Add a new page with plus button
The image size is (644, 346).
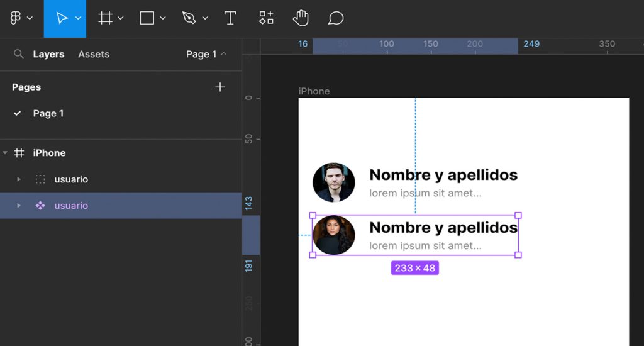[x=219, y=87]
